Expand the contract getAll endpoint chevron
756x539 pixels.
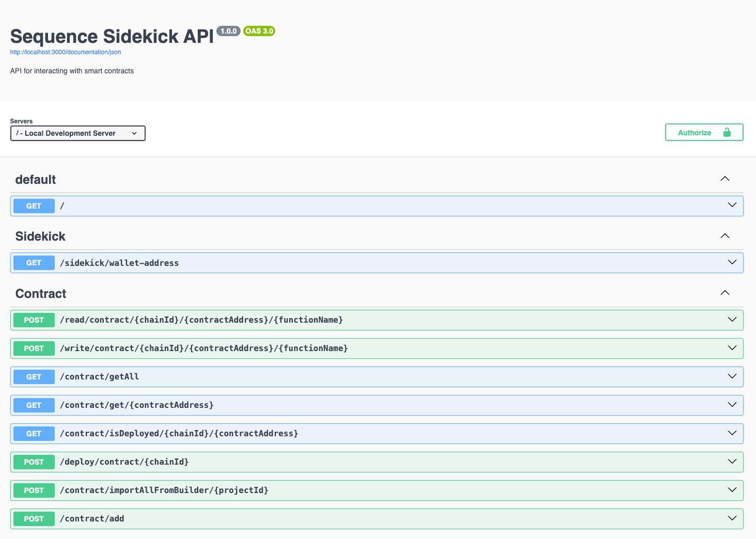point(732,376)
